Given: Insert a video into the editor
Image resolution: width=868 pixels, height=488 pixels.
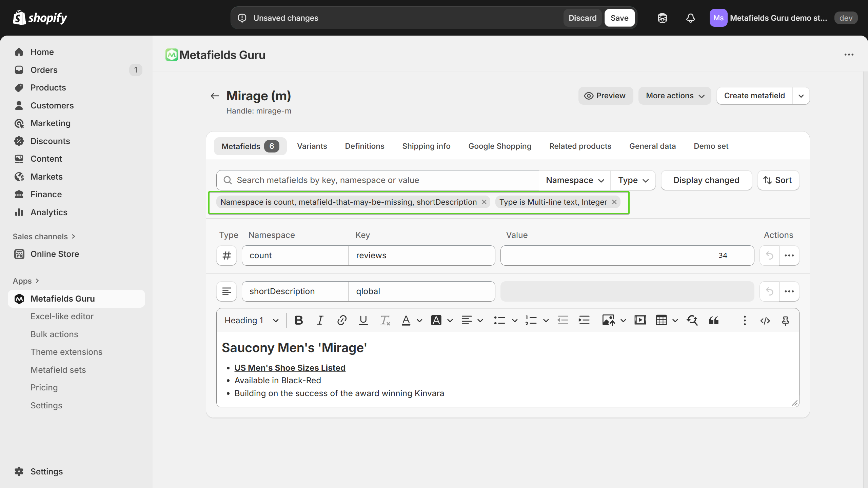Looking at the screenshot, I should [640, 320].
